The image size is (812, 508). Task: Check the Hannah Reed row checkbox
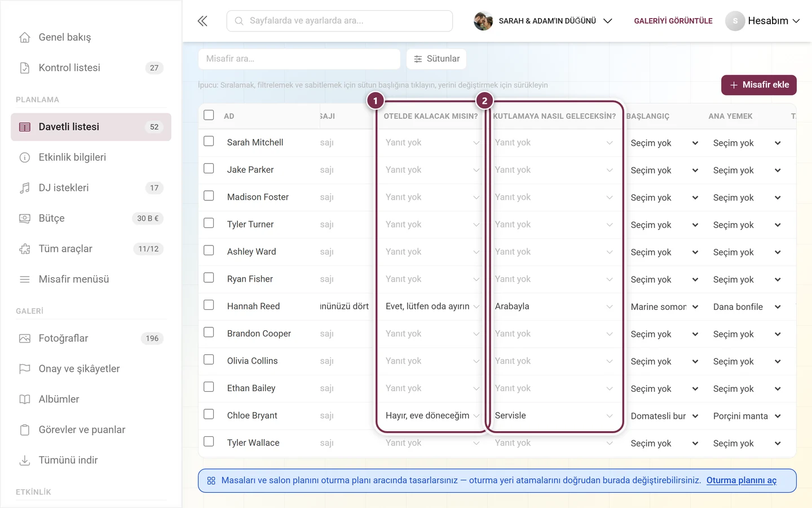pyautogui.click(x=209, y=305)
